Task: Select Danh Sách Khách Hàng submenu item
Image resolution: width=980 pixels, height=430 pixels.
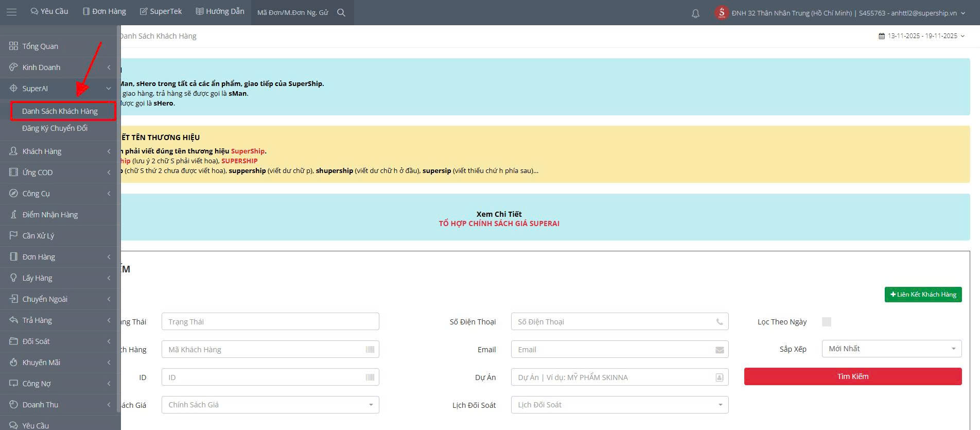Action: point(60,111)
